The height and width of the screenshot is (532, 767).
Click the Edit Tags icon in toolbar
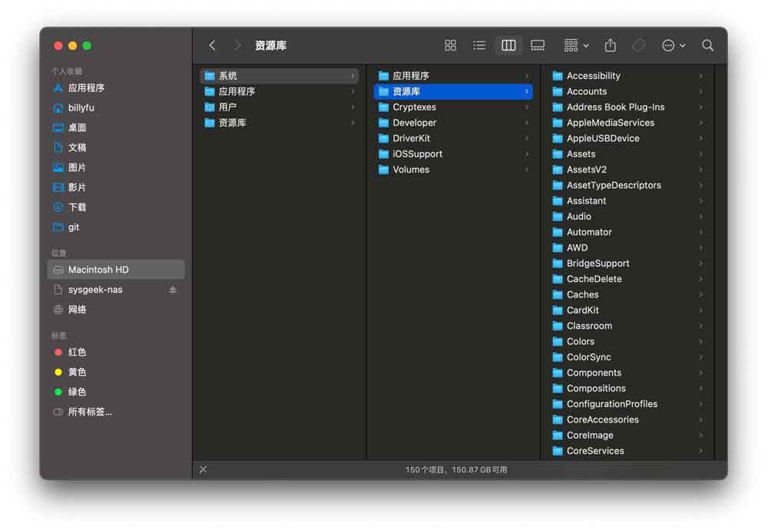(x=639, y=46)
